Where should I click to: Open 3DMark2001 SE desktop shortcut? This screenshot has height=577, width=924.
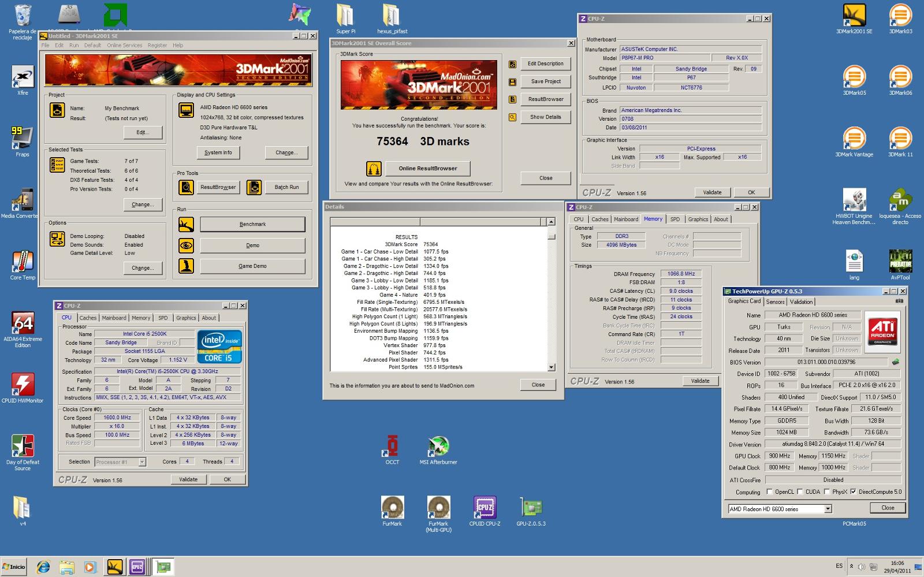[x=854, y=18]
